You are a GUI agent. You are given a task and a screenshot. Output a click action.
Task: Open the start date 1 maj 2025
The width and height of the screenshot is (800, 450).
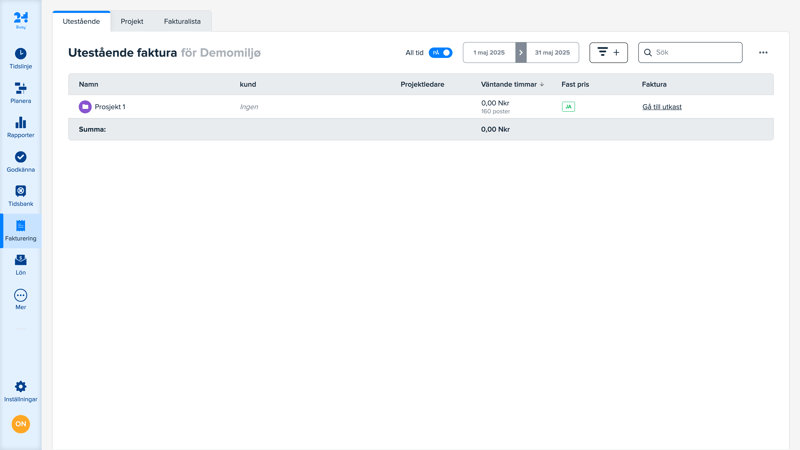coord(489,53)
